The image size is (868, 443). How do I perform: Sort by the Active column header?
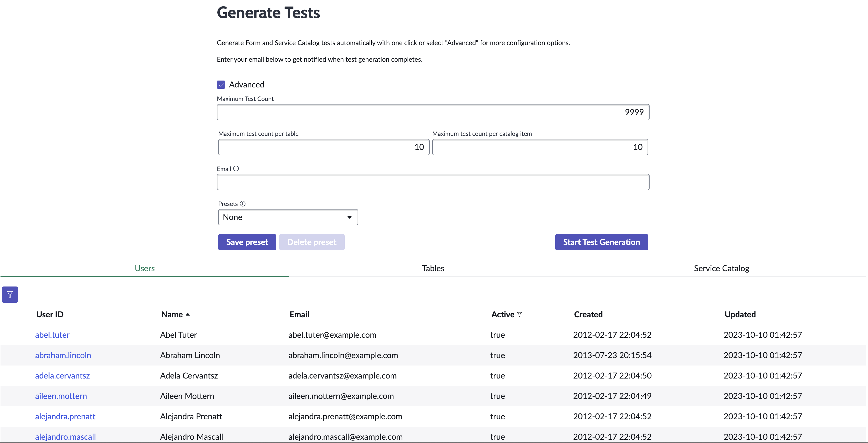[x=503, y=315]
